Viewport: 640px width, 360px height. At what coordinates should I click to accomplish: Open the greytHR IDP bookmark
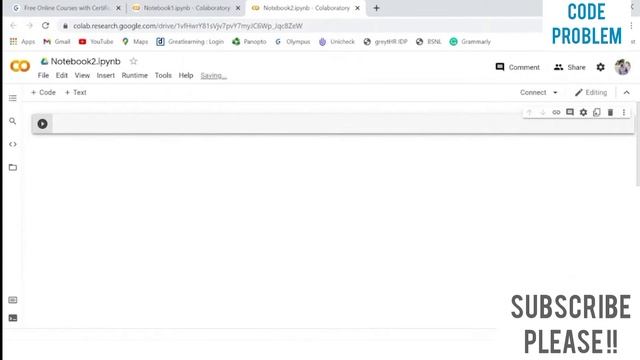click(385, 42)
